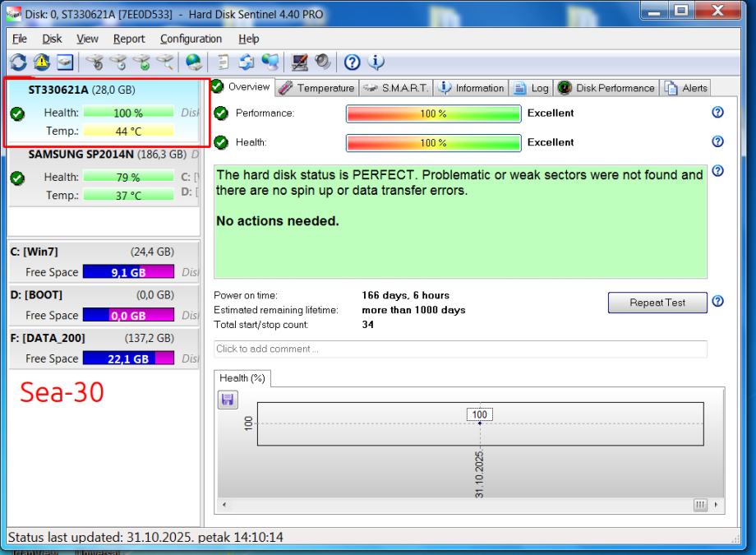The width and height of the screenshot is (756, 555).
Task: Click the green check icon beside SAMSUNG SP2014N health
Action: pyautogui.click(x=17, y=178)
